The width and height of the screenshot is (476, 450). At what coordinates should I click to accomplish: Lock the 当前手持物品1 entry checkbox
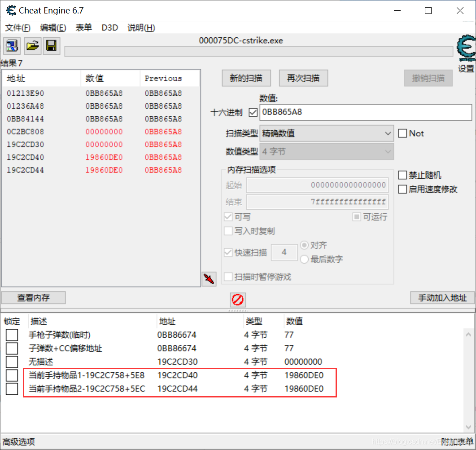click(x=12, y=375)
